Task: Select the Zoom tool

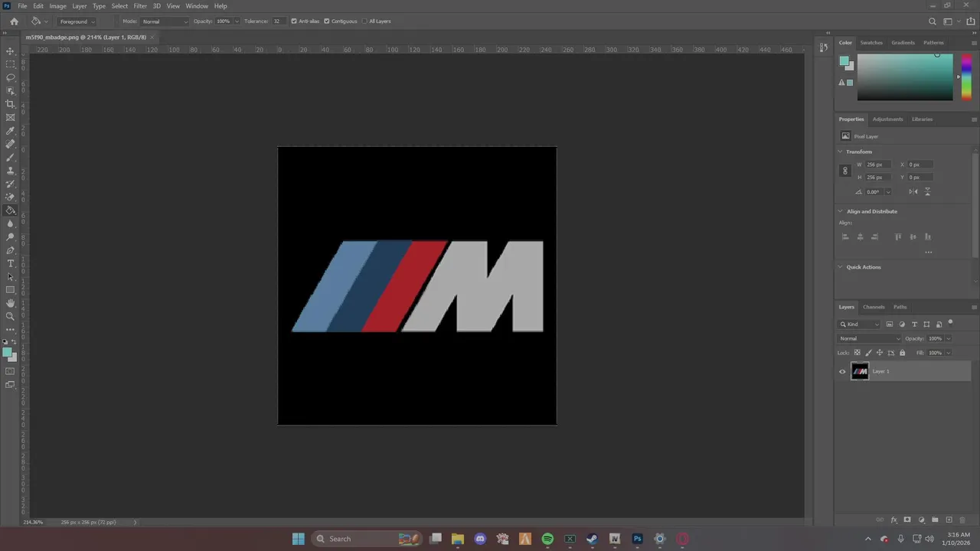Action: (10, 316)
